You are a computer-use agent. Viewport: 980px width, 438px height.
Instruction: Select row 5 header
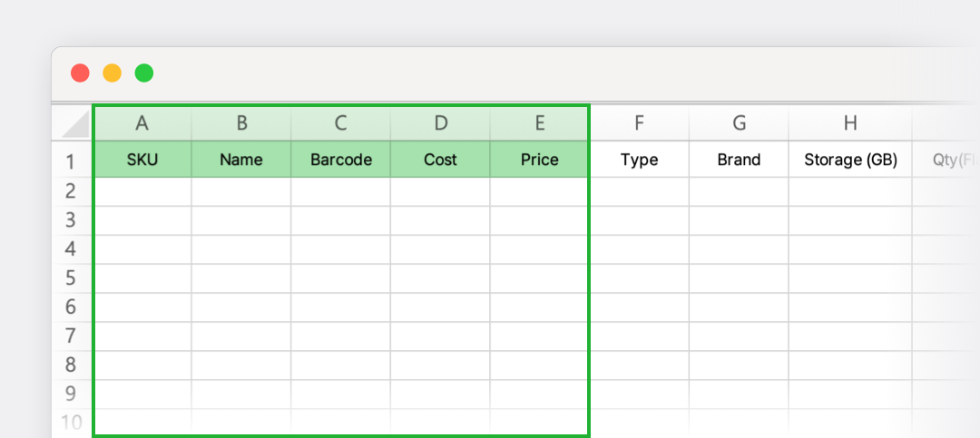[72, 277]
